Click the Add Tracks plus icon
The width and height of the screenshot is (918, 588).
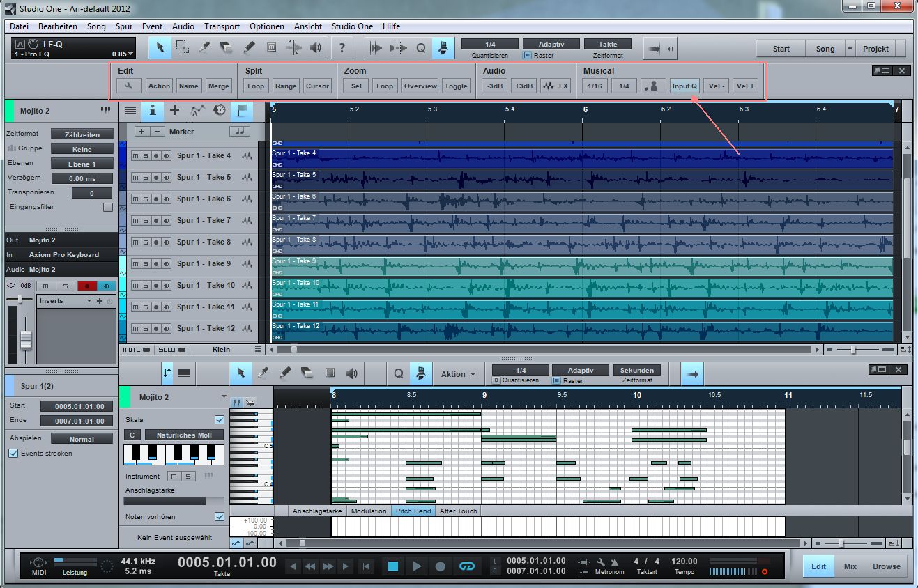pos(174,110)
